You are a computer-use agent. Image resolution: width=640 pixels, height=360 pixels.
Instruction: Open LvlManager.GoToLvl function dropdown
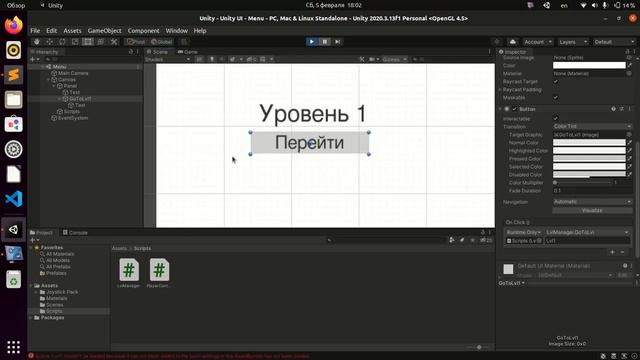tap(587, 232)
